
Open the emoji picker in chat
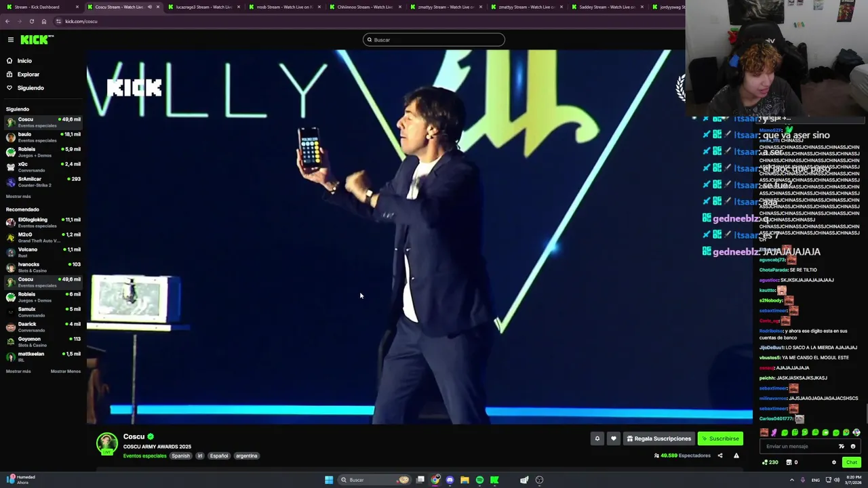point(853,447)
